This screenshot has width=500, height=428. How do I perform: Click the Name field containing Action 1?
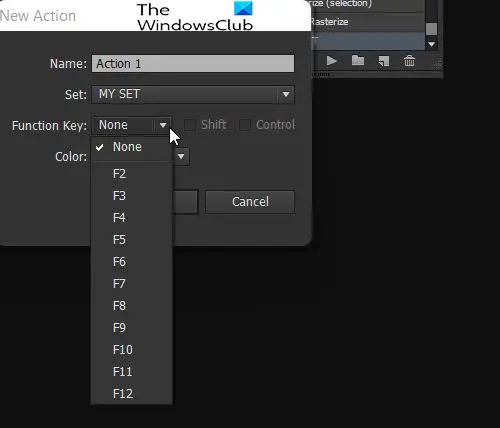pos(193,64)
